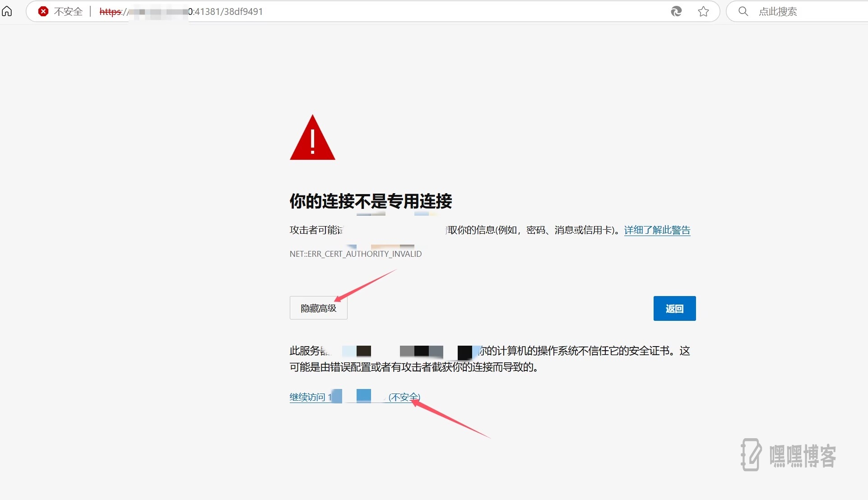
Task: Click the 嘿嘿博客 watermark text
Action: [x=803, y=456]
